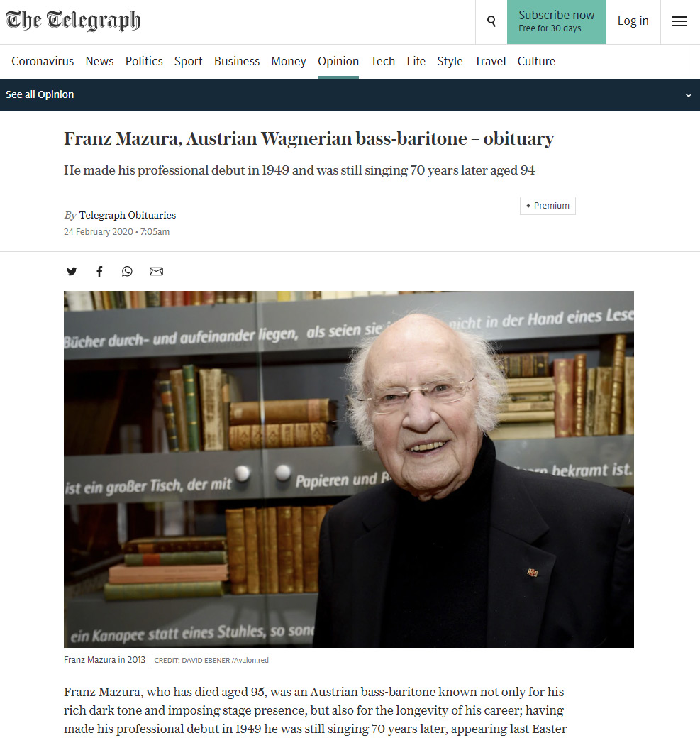This screenshot has width=700, height=738.
Task: Open the Politics section
Action: [144, 61]
